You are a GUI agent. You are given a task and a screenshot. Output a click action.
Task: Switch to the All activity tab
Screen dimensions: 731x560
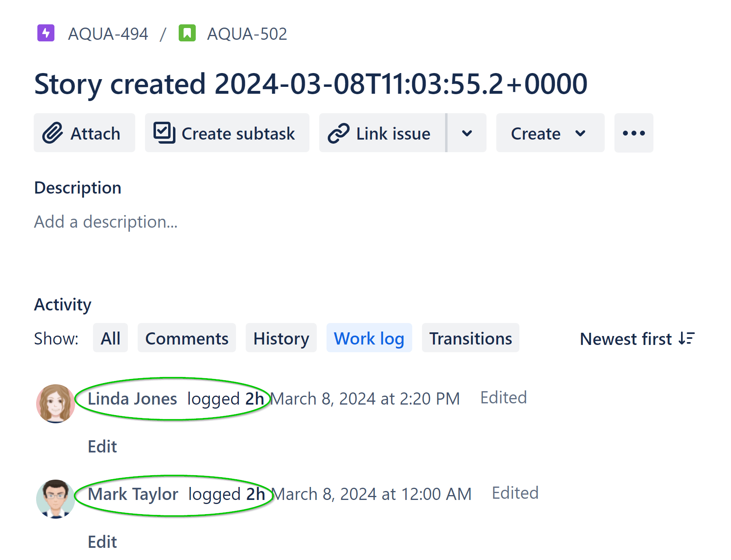110,338
